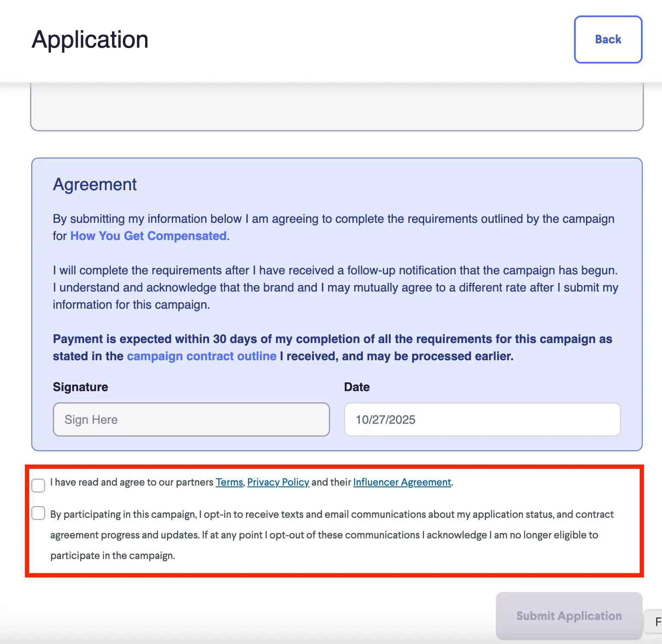This screenshot has height=644, width=662.
Task: Click Back to return to the previous page
Action: click(x=607, y=39)
